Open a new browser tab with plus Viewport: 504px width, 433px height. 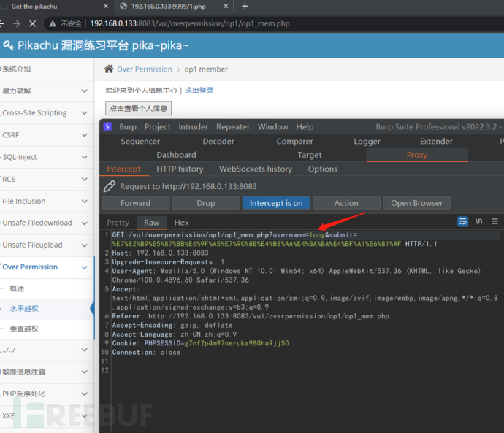click(245, 6)
